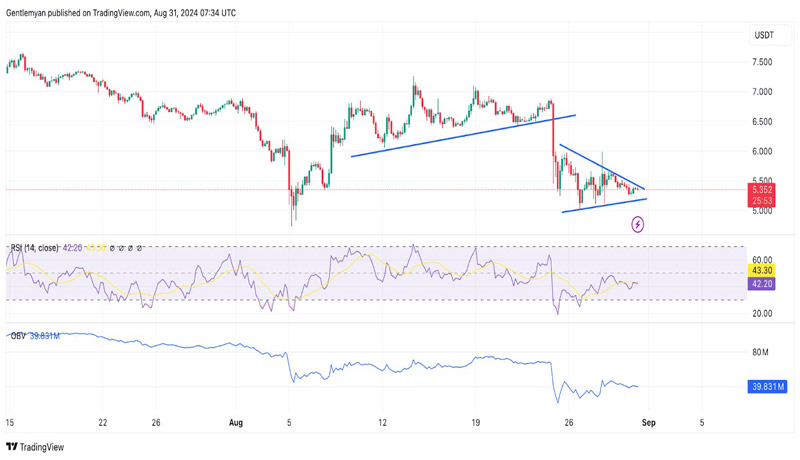This screenshot has height=460, width=800.
Task: Click the Sep date label on time axis
Action: tap(648, 423)
